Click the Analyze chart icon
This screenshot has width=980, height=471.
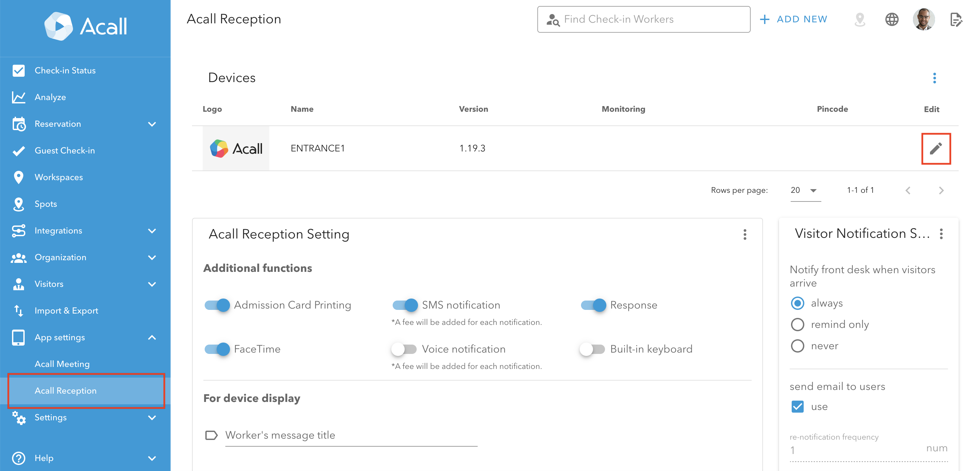[18, 97]
